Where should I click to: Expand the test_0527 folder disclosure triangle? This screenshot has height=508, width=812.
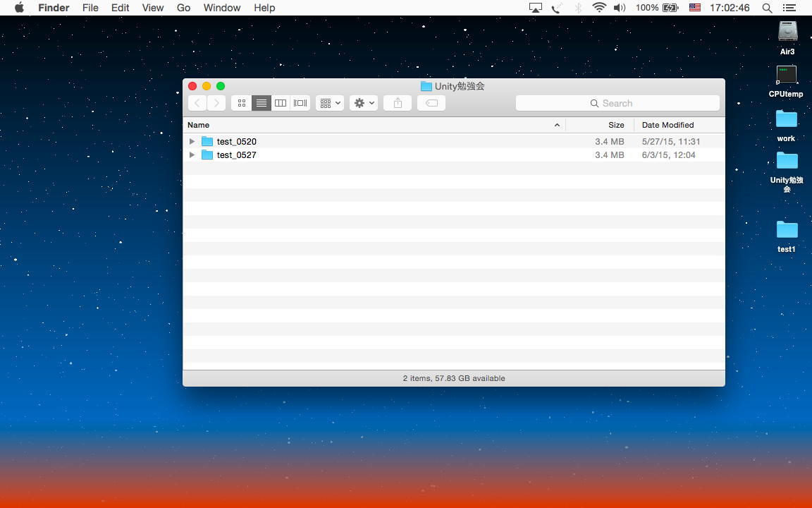click(x=192, y=155)
